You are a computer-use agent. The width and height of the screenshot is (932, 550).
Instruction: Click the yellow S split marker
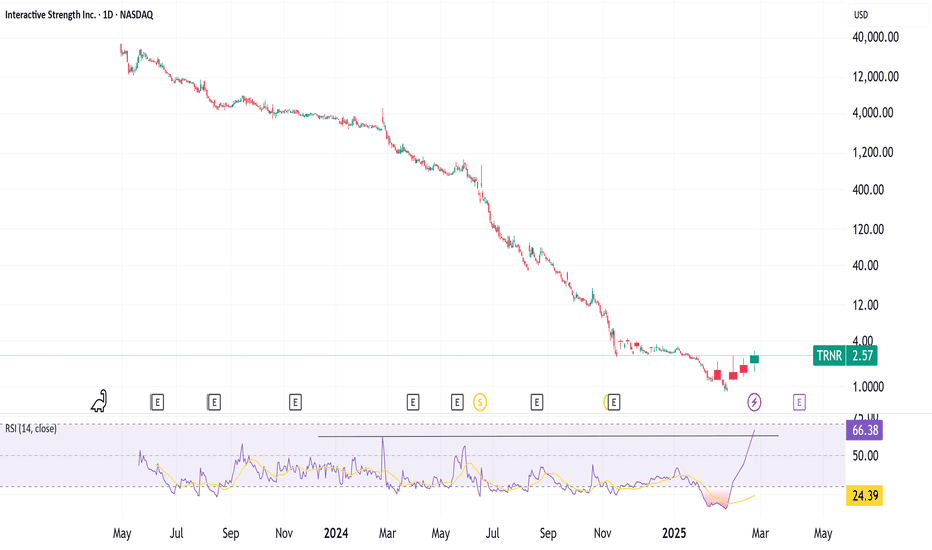(480, 403)
